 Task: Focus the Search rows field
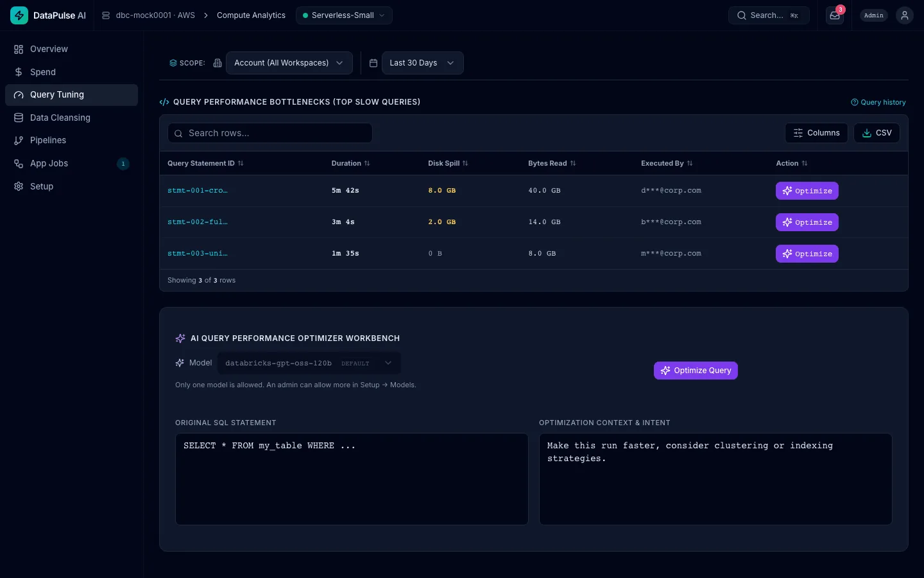point(270,133)
